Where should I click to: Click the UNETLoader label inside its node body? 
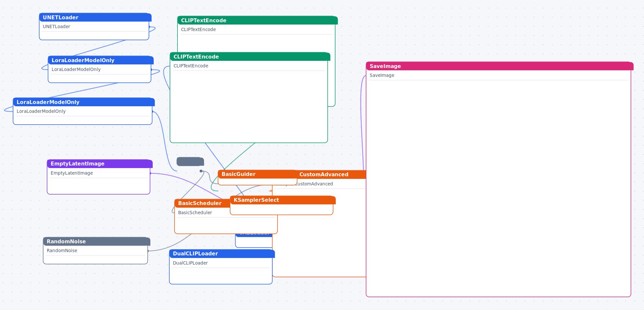pos(57,26)
